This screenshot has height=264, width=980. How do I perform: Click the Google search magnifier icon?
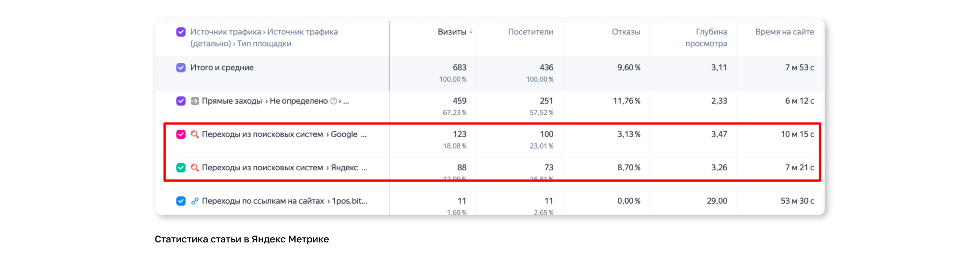point(195,134)
